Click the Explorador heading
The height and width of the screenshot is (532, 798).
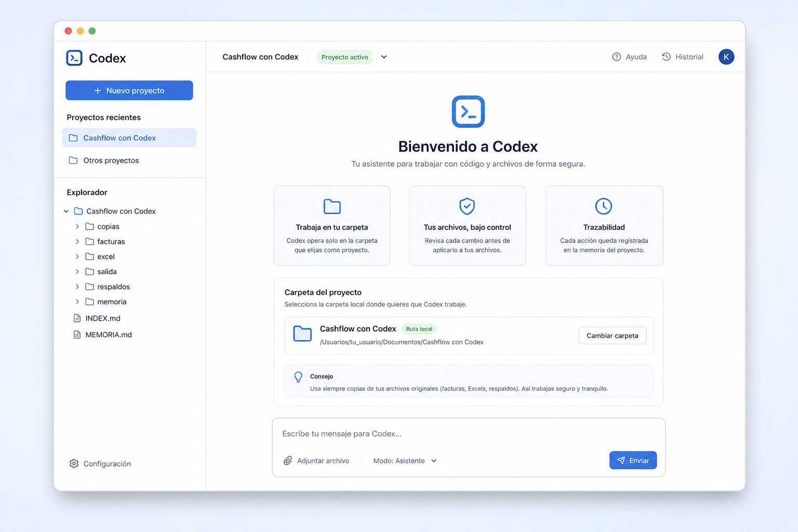(x=87, y=192)
